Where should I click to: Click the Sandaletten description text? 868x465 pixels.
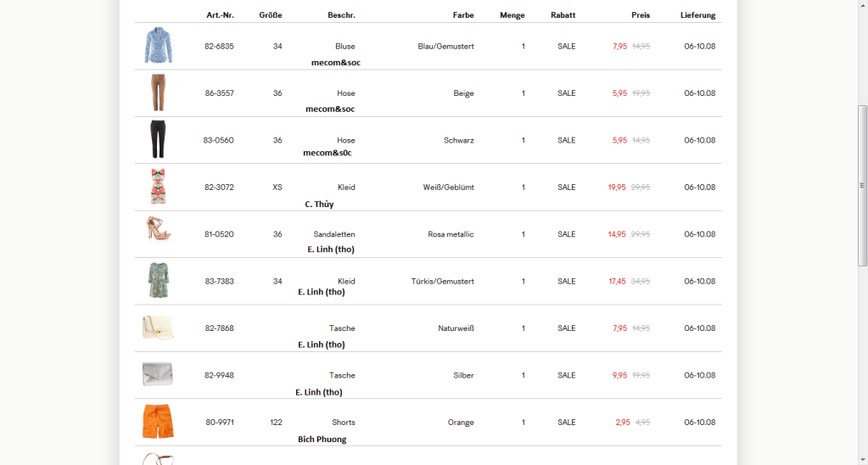334,234
